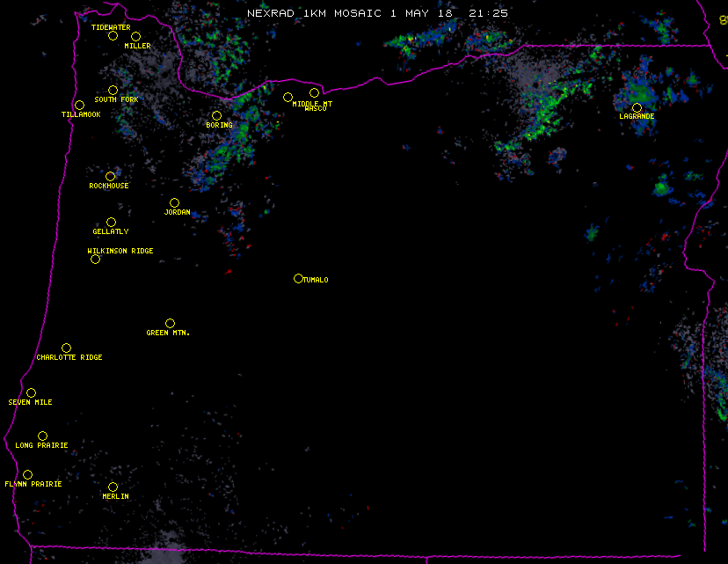
Task: Click the Gellatly station circle
Action: click(111, 222)
